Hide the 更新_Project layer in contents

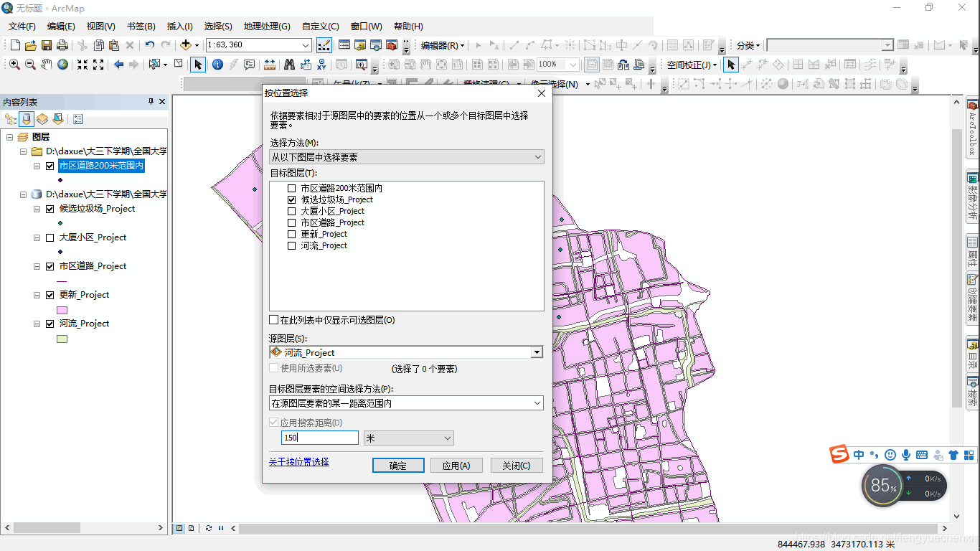[50, 295]
